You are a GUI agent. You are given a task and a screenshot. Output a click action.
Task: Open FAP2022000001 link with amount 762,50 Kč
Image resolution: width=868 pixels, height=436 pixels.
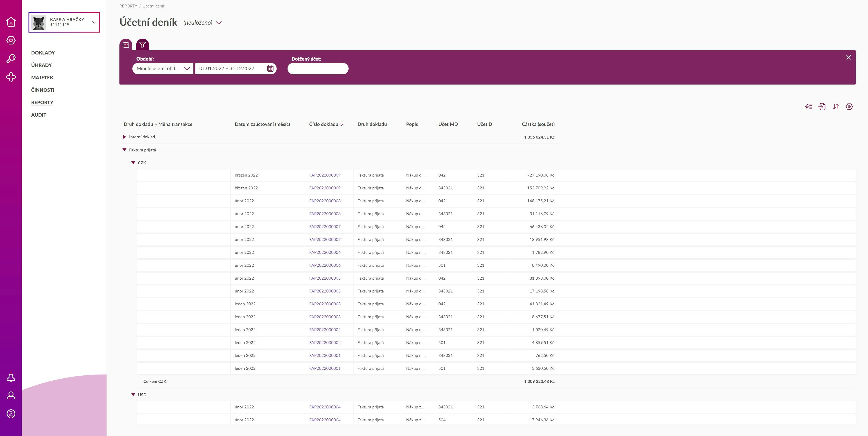pyautogui.click(x=325, y=356)
